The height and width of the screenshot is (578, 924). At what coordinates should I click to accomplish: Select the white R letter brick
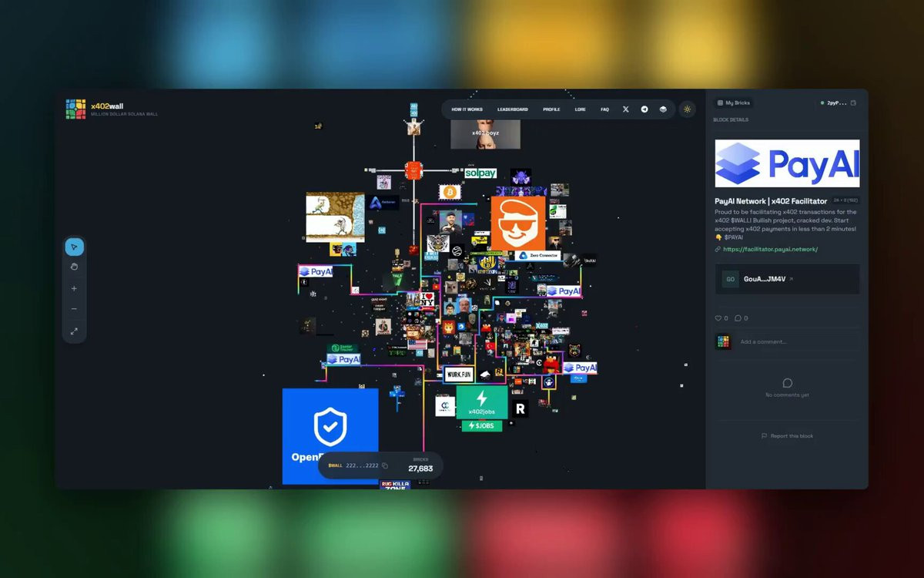[x=521, y=408]
